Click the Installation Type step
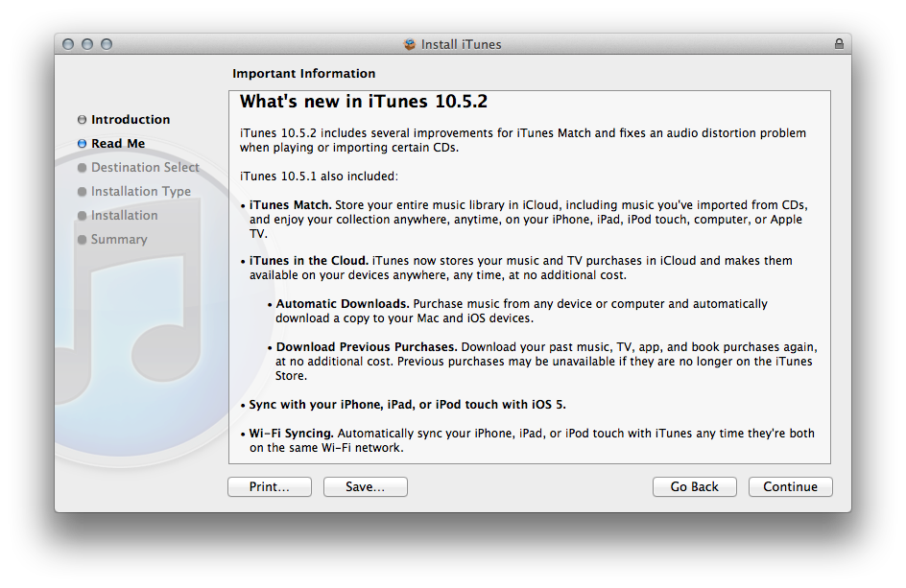Image resolution: width=906 pixels, height=588 pixels. click(x=141, y=191)
